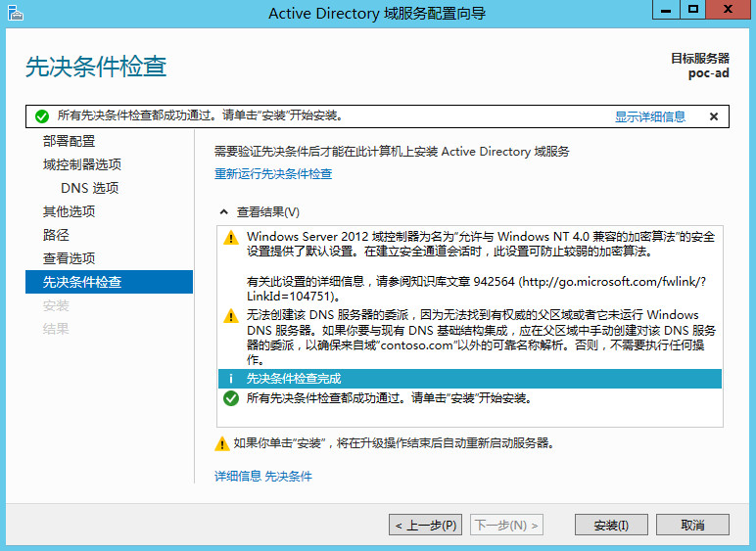Viewport: 756px width, 551px height.
Task: Click 取消 button
Action: pos(693,525)
